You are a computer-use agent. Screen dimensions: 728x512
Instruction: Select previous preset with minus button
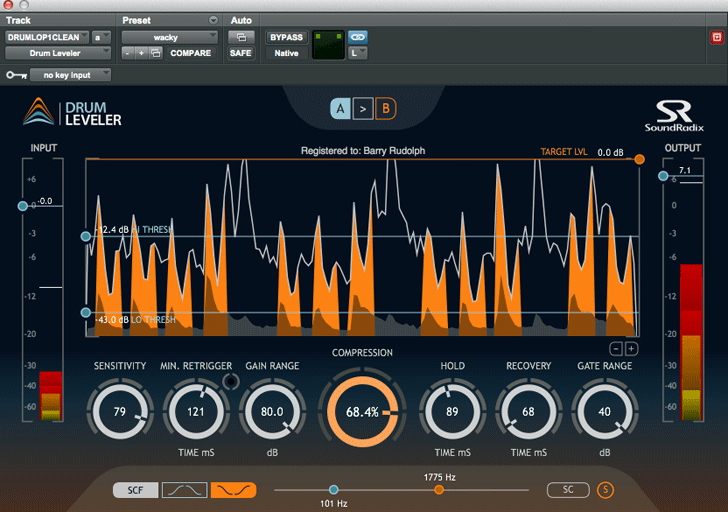[127, 53]
